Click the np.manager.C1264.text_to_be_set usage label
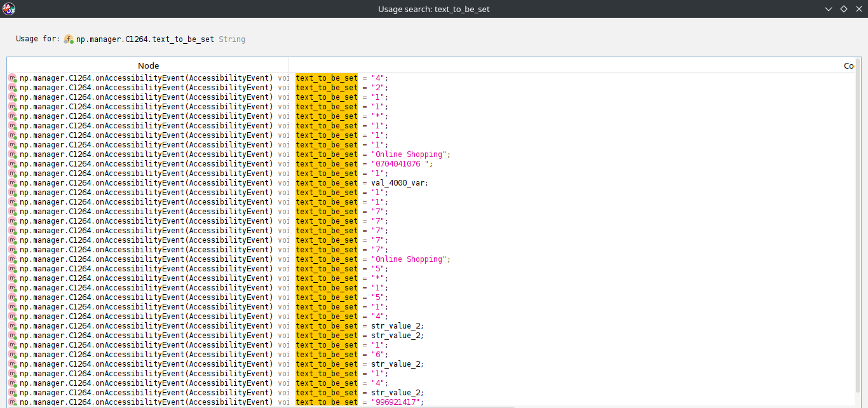The width and height of the screenshot is (868, 408). pos(145,39)
